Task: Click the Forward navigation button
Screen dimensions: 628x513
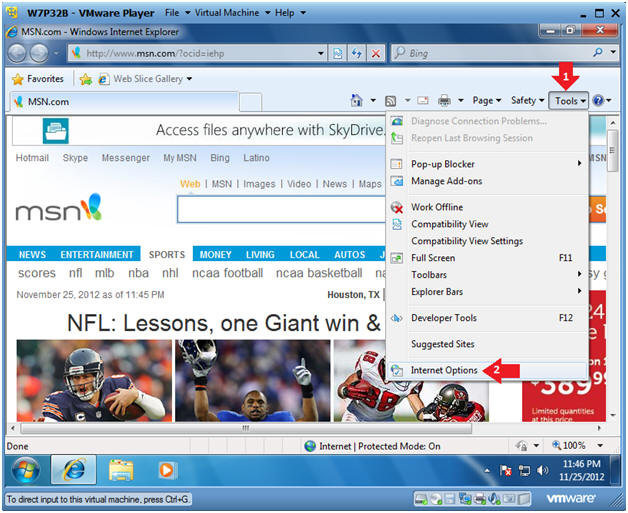Action: point(39,53)
